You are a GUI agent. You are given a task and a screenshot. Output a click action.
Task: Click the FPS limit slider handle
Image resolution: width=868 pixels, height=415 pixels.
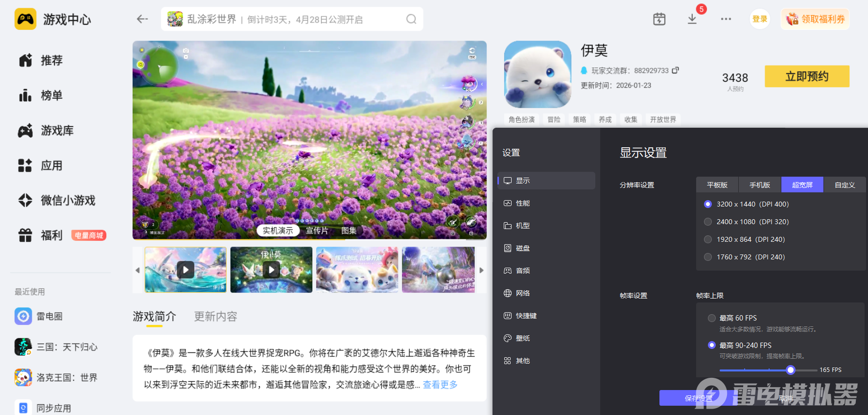[x=790, y=370]
